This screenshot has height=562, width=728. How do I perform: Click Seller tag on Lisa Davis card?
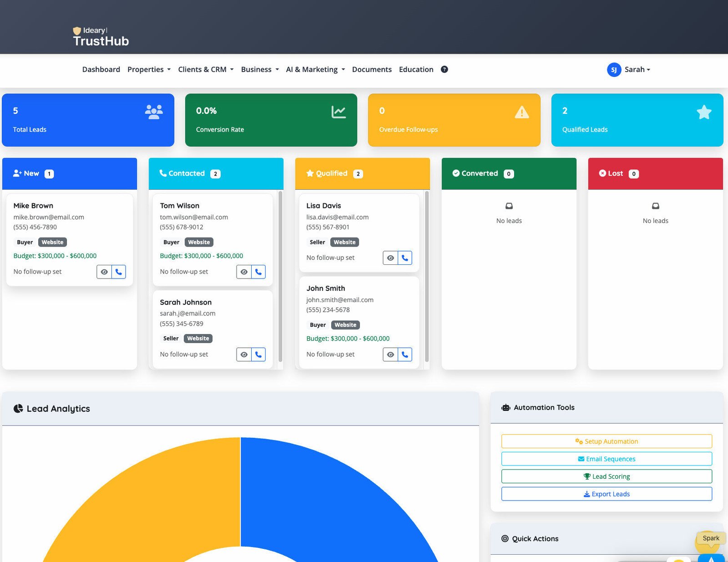tap(317, 242)
